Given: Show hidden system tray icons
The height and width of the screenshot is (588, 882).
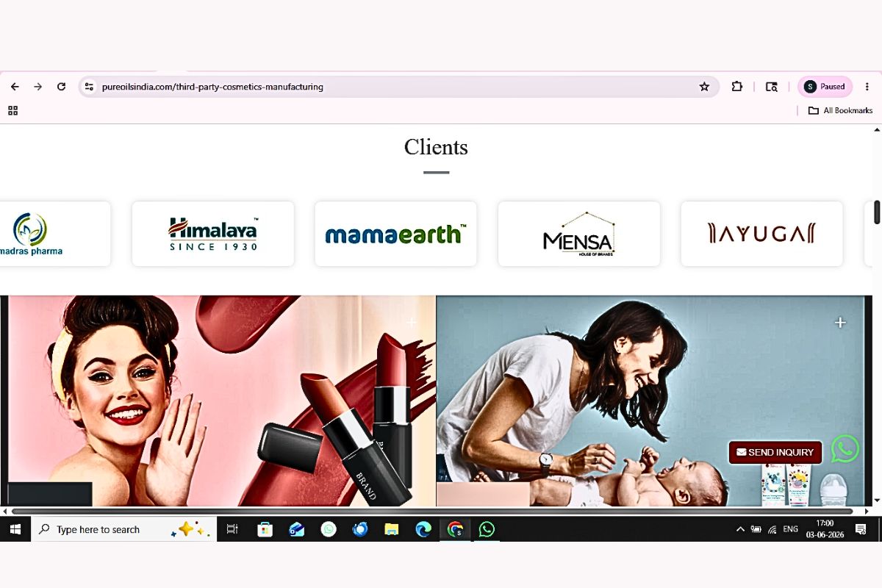Looking at the screenshot, I should point(740,529).
